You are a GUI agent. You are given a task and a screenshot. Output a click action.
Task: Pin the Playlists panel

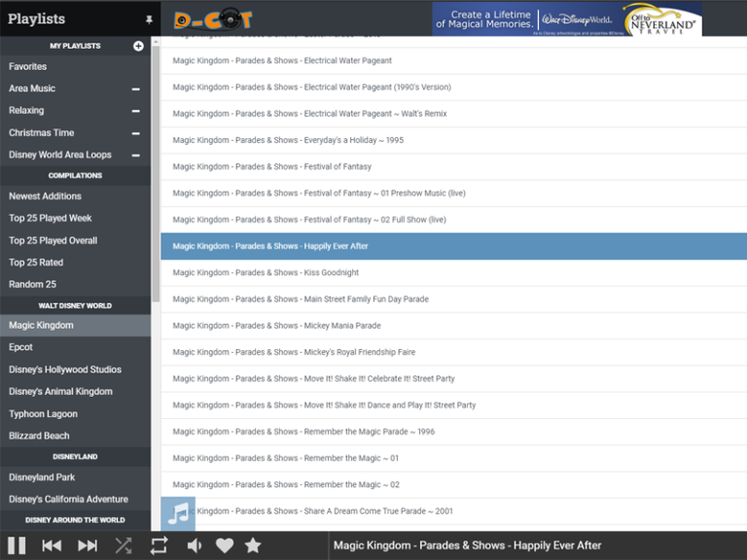pos(149,19)
